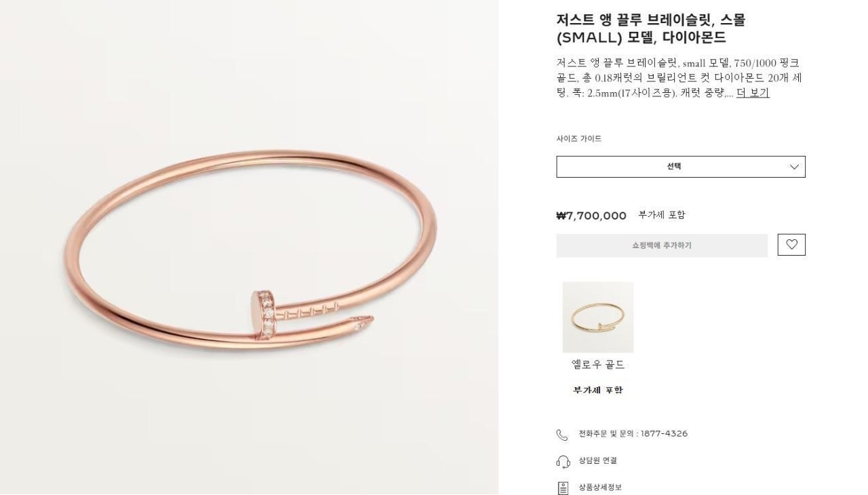Open 상품상세정보 link

pos(600,488)
